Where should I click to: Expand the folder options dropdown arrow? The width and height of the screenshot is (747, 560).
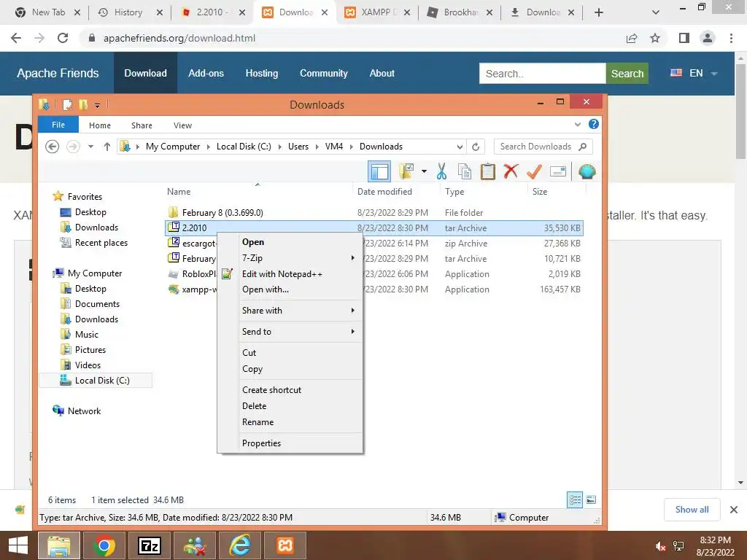(424, 171)
